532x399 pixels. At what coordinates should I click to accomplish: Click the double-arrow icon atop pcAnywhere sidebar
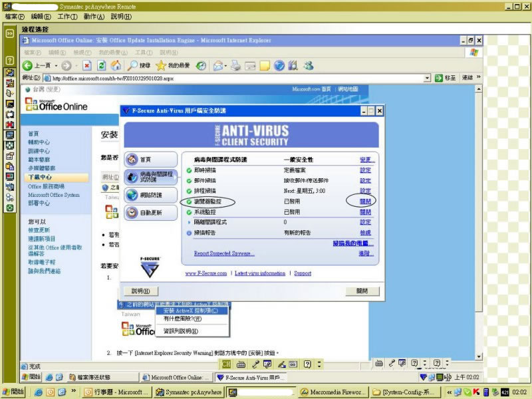10,33
